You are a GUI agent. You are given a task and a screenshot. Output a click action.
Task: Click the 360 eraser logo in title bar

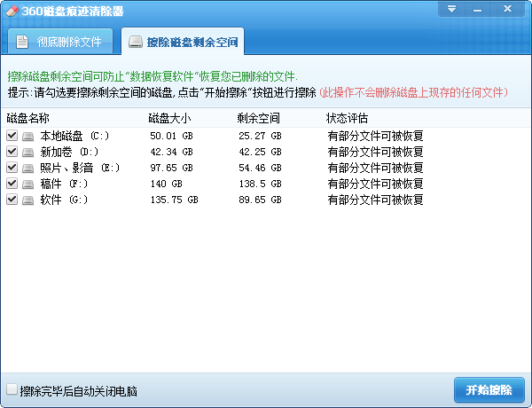(x=12, y=11)
